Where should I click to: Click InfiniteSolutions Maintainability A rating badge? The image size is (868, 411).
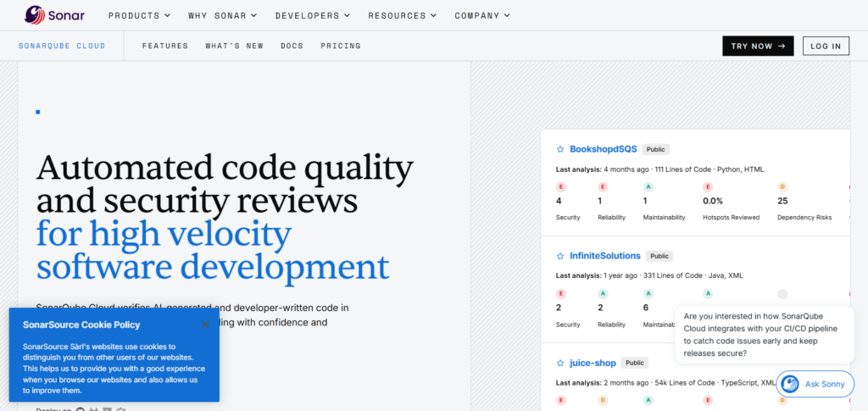(648, 294)
